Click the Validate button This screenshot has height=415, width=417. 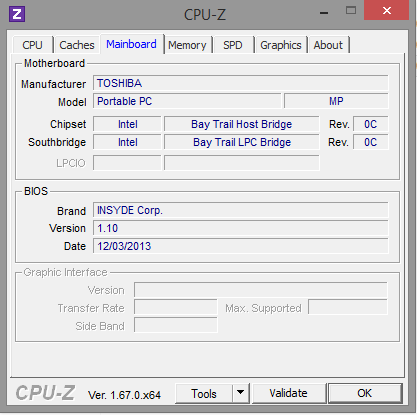pos(289,393)
